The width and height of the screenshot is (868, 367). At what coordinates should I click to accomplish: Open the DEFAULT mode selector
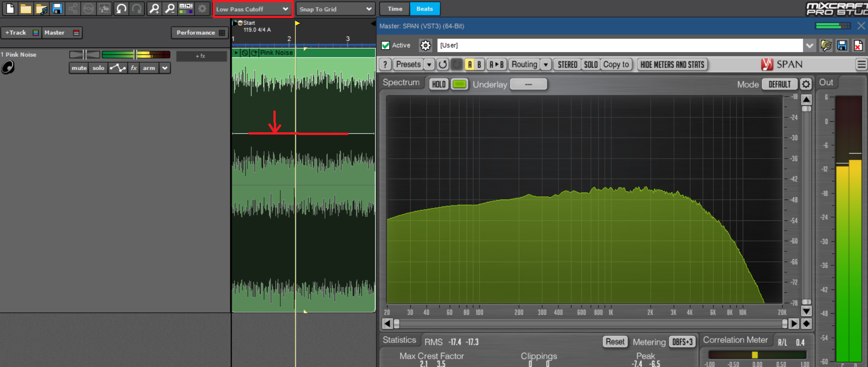tap(779, 84)
